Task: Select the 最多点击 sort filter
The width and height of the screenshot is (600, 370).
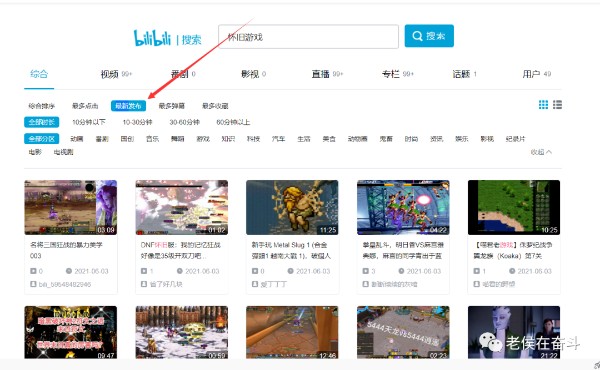Action: coord(85,106)
